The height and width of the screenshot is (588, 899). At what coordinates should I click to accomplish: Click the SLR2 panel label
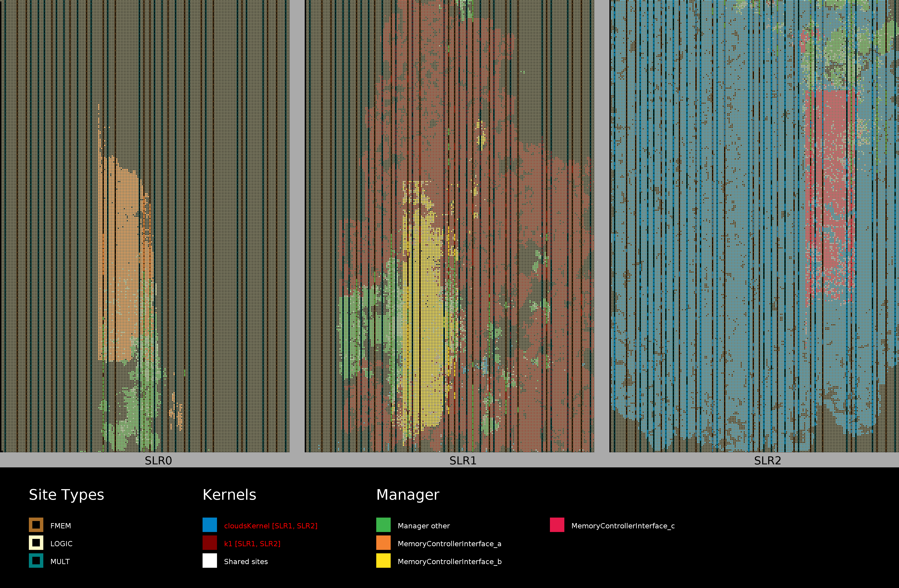click(x=768, y=461)
